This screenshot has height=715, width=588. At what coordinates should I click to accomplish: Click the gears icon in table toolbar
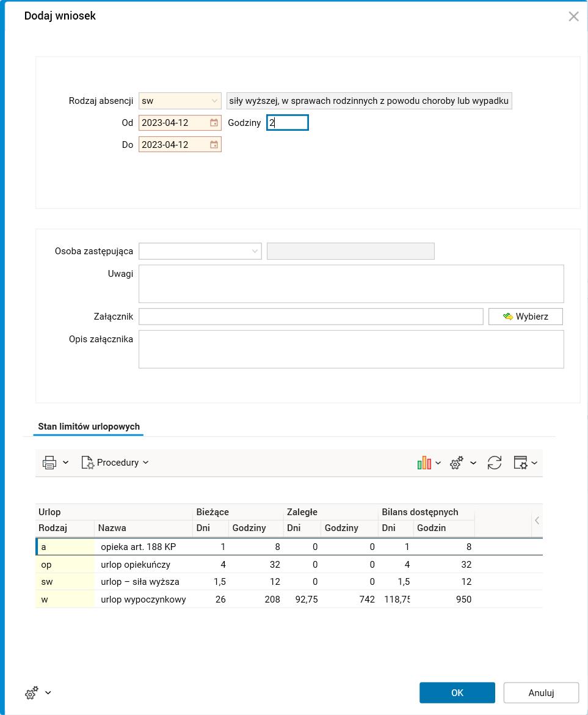[x=457, y=463]
